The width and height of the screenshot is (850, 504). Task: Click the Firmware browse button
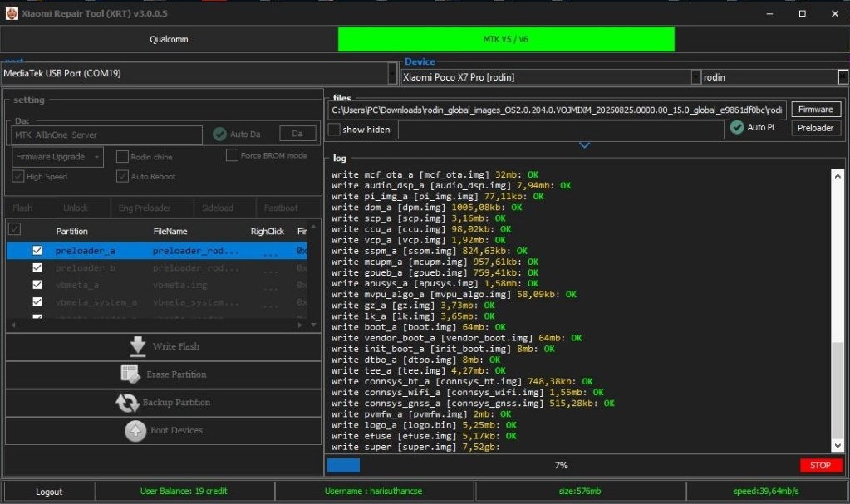coord(815,110)
